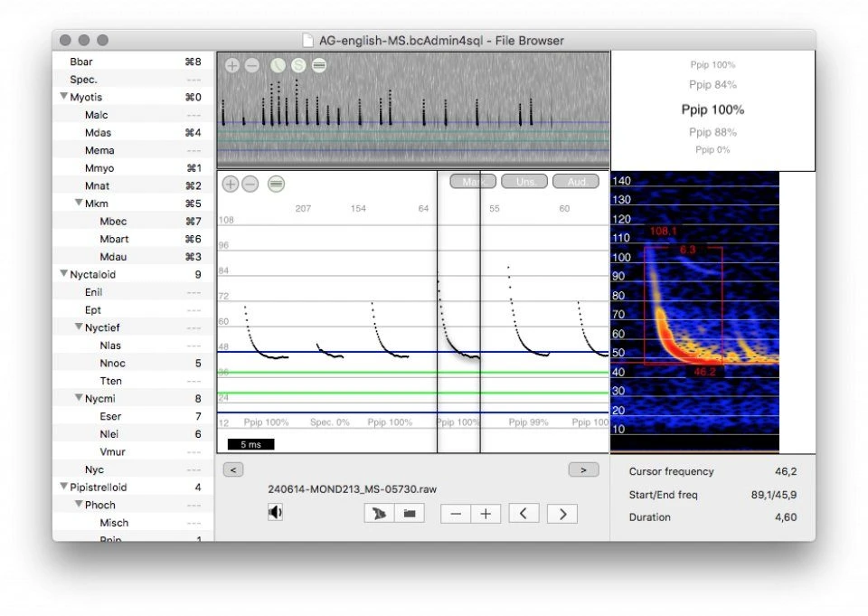Collapse the Nyctaloid tree group
The height and width of the screenshot is (616, 868).
pos(63,274)
